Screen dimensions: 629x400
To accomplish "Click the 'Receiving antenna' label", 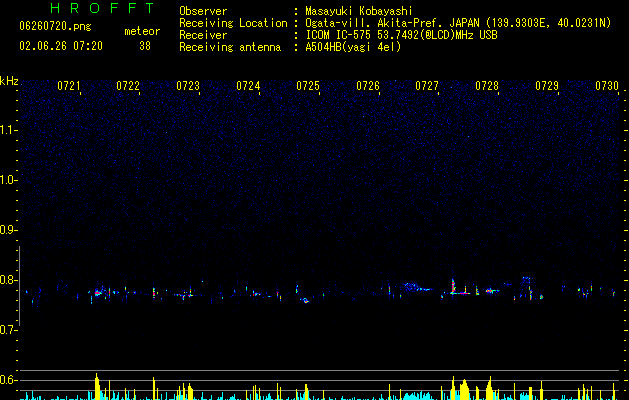I will tap(230, 47).
